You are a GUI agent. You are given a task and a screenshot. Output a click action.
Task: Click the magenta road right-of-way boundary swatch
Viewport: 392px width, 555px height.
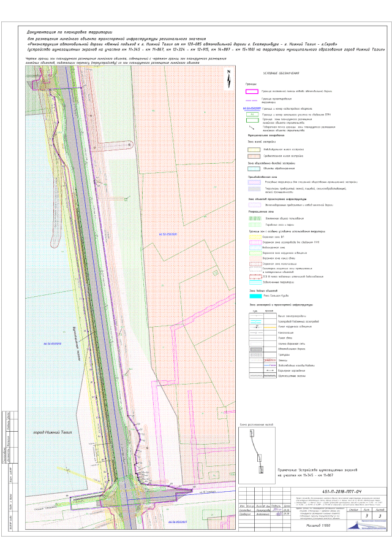tap(252, 91)
